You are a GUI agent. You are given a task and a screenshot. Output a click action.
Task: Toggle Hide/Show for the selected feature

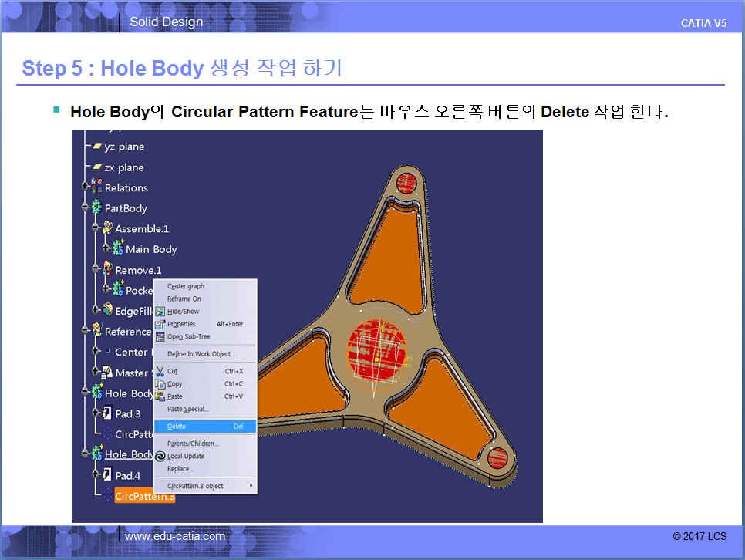[x=183, y=312]
